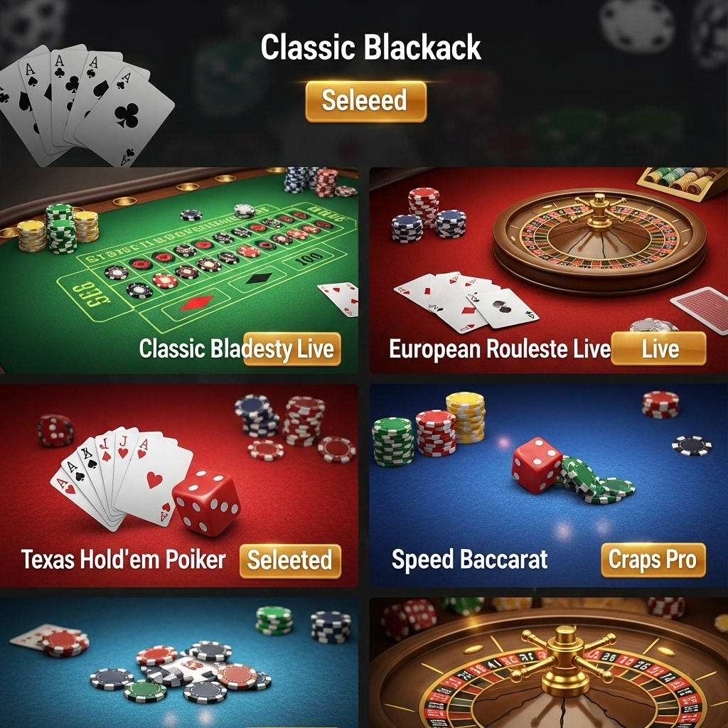Open the bottom roulette wheel game tile
728x728 pixels.
(549, 663)
